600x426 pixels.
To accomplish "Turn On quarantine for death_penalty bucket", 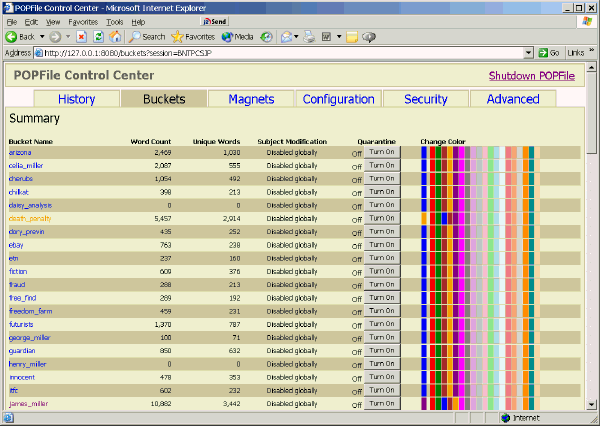I will [x=382, y=218].
